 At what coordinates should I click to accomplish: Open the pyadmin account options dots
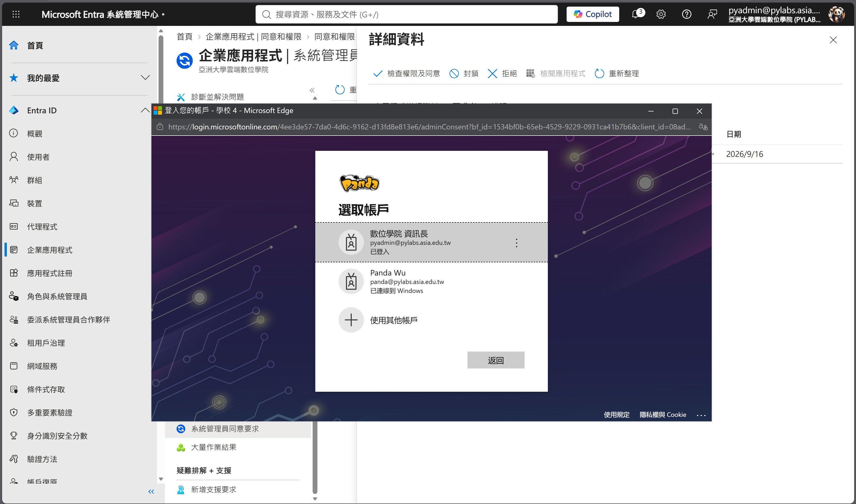[x=517, y=243]
